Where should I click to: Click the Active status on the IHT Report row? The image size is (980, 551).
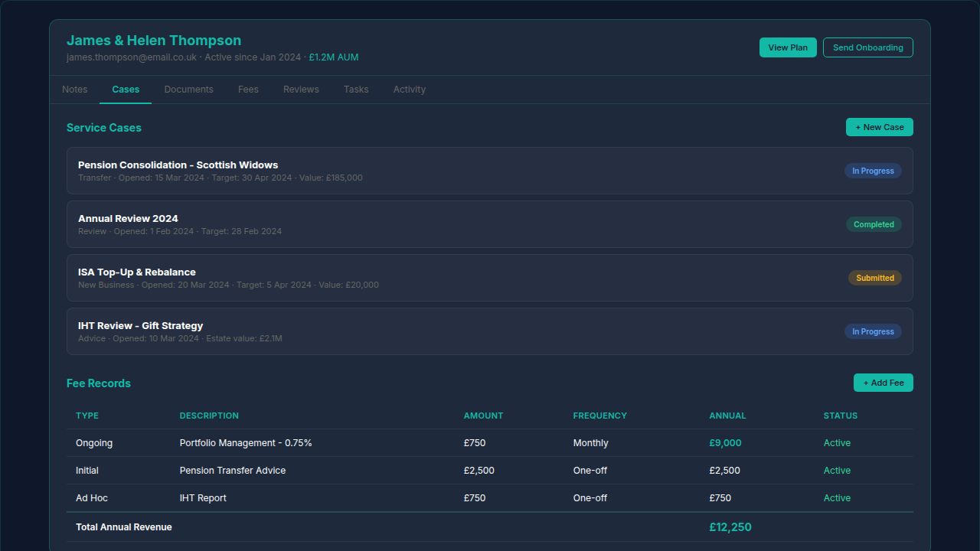(x=837, y=497)
